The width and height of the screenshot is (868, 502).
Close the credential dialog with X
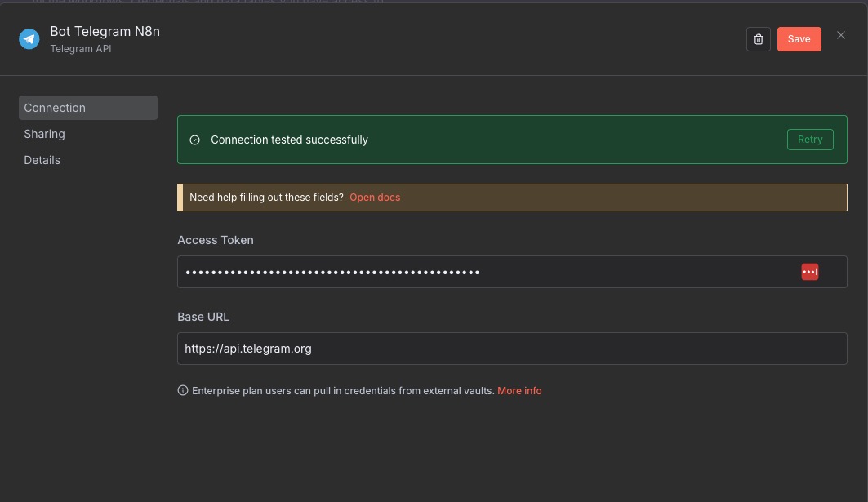point(840,35)
